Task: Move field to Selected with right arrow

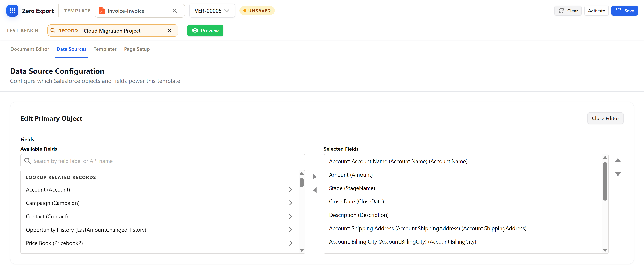Action: pyautogui.click(x=315, y=177)
